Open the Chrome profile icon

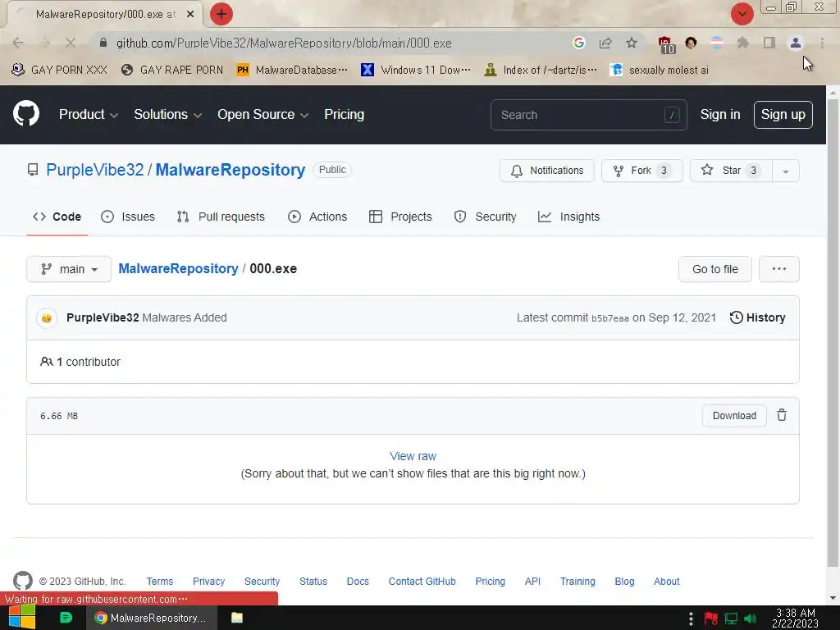[796, 43]
